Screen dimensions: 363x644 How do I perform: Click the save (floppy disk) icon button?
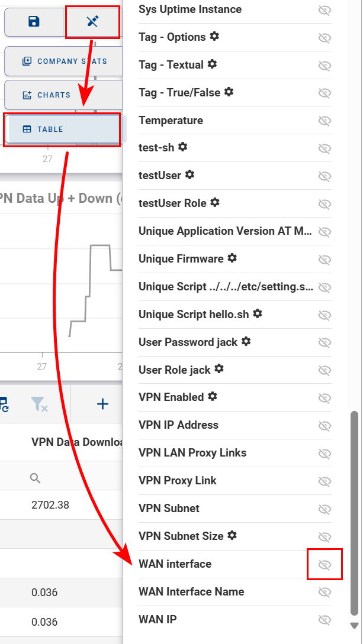click(34, 22)
